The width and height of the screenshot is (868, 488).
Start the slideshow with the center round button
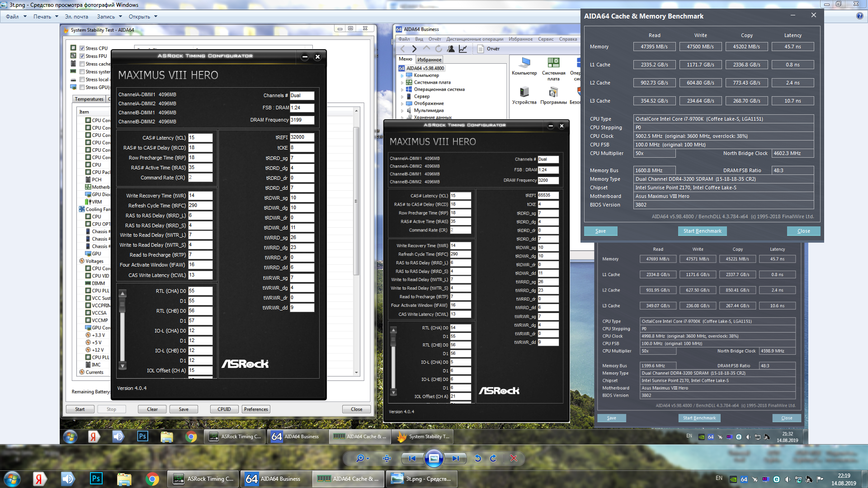coord(434,458)
